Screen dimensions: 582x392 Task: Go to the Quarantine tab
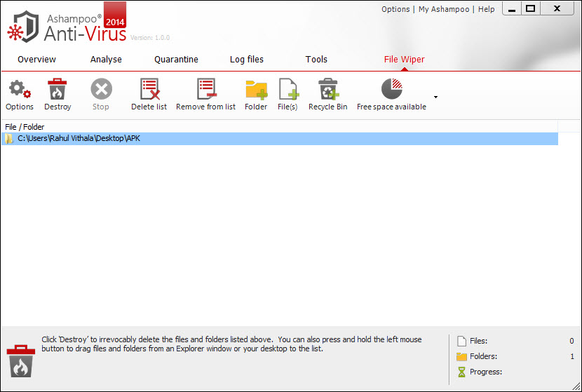[176, 60]
